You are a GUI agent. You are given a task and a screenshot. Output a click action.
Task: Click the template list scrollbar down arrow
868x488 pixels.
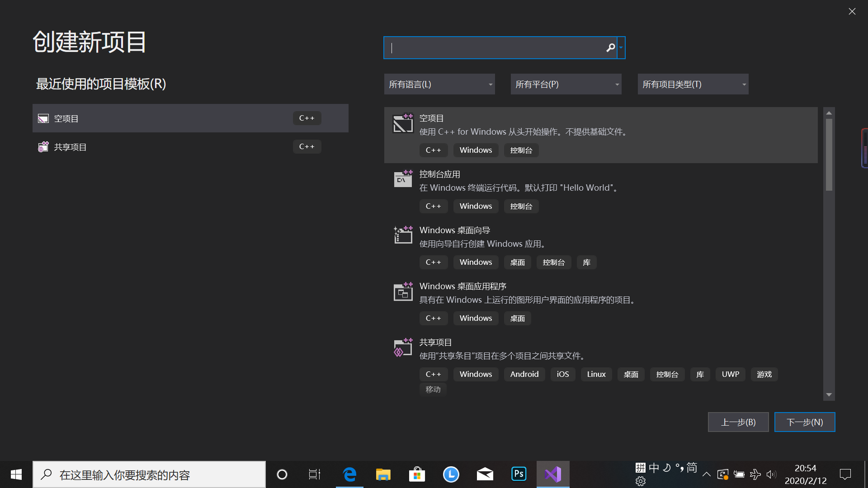[x=829, y=395]
